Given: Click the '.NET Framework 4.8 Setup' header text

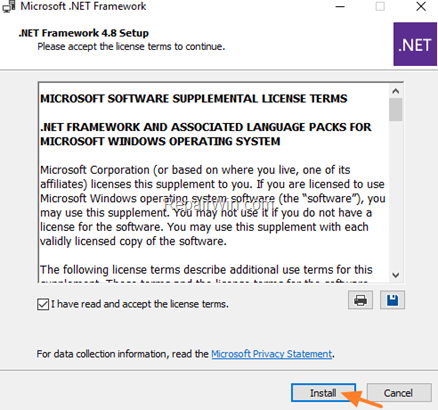Looking at the screenshot, I should (84, 33).
